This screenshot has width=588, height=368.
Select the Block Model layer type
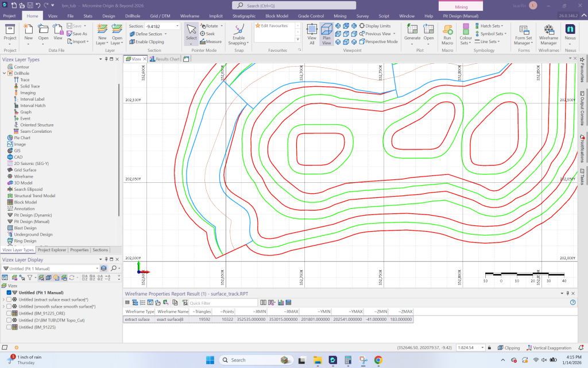tap(22, 202)
